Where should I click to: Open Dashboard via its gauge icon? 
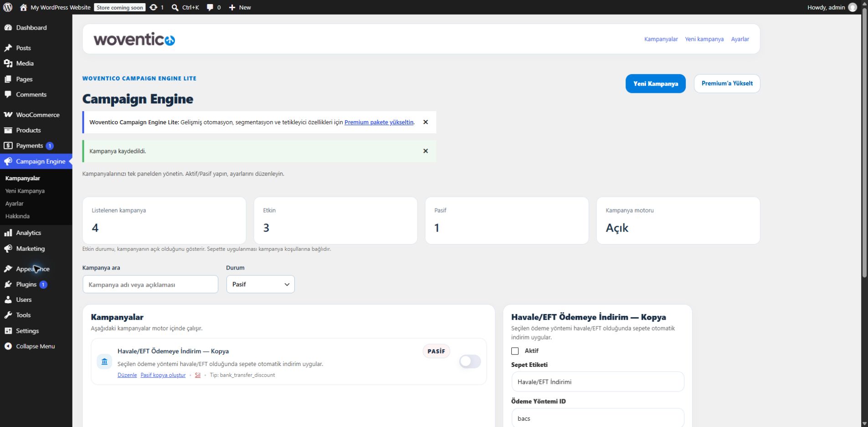(x=8, y=28)
